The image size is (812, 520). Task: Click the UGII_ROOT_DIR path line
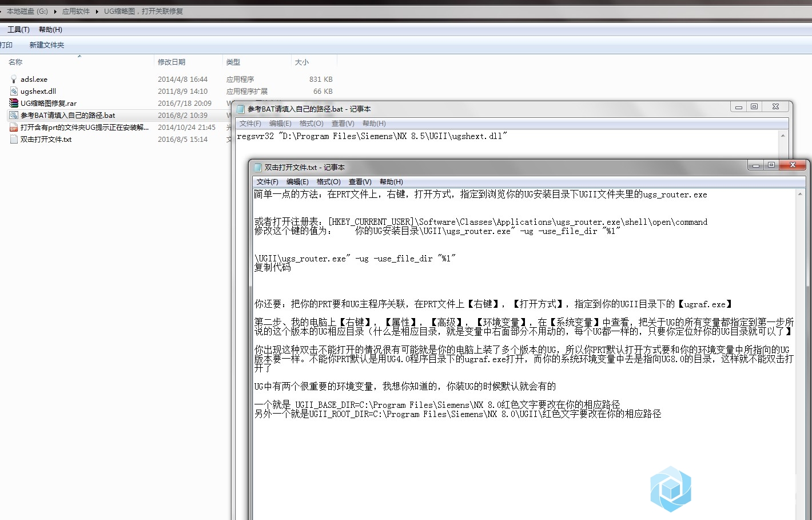click(457, 414)
